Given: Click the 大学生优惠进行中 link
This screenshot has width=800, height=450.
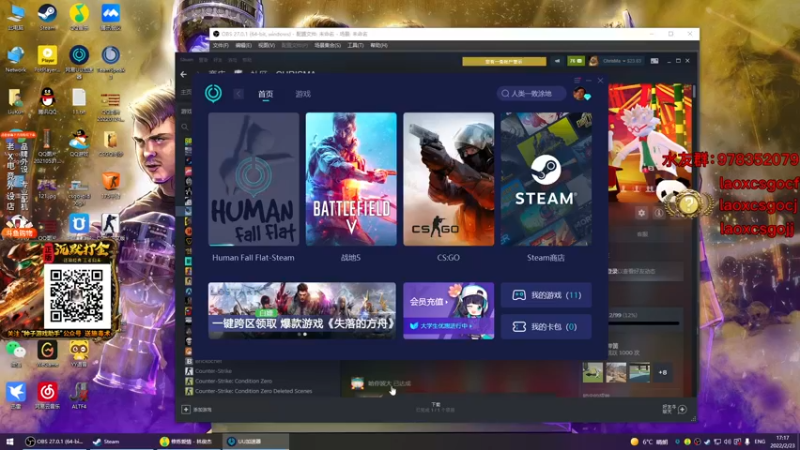Looking at the screenshot, I should pos(445,326).
